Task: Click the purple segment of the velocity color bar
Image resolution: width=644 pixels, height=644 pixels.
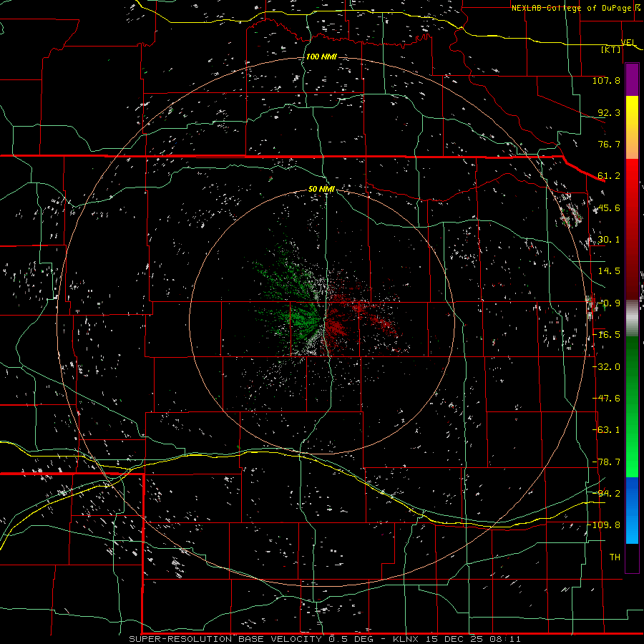Action: click(x=632, y=79)
